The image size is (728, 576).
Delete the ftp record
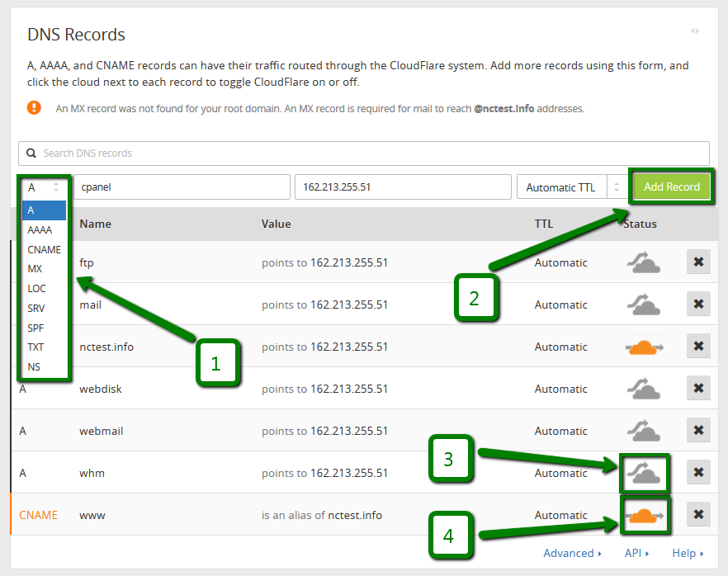click(x=698, y=262)
